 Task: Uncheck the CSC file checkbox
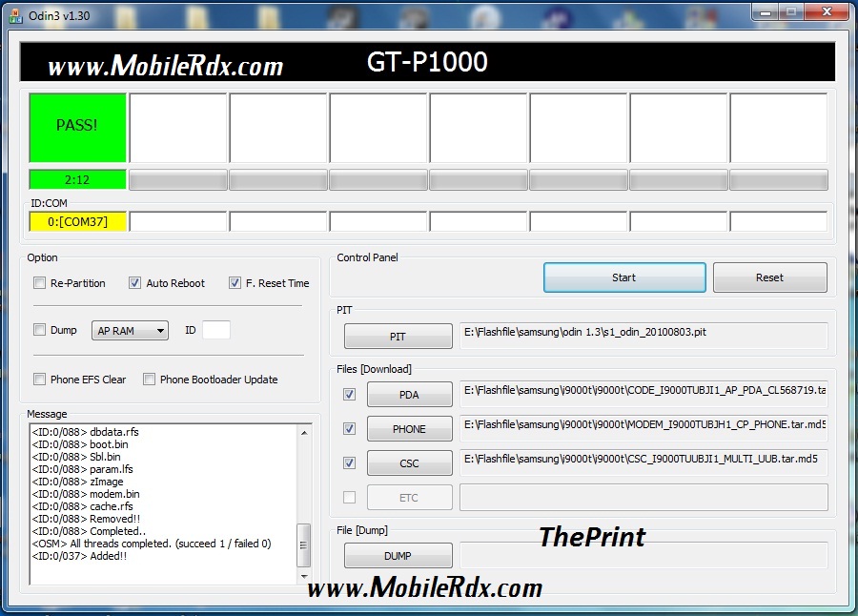(349, 463)
